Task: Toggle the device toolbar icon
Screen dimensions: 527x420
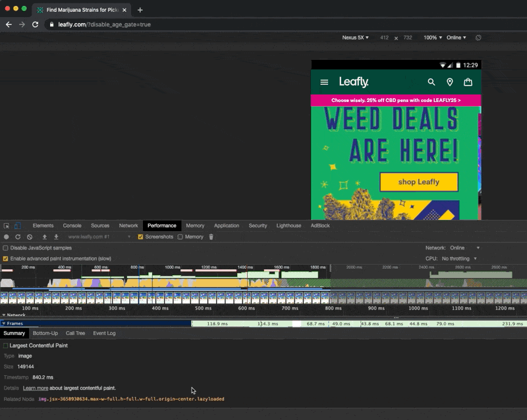Action: [18, 226]
